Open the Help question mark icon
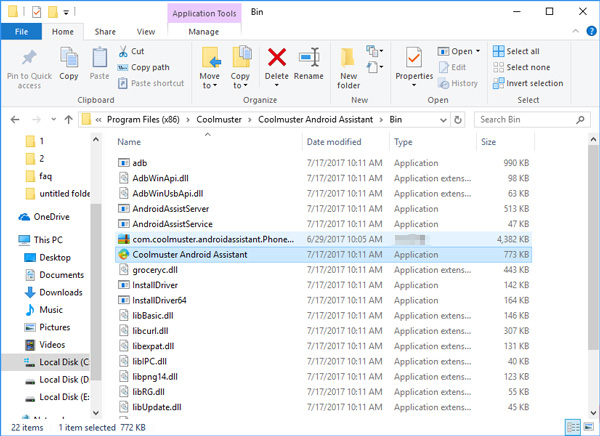This screenshot has height=436, width=600. point(591,31)
